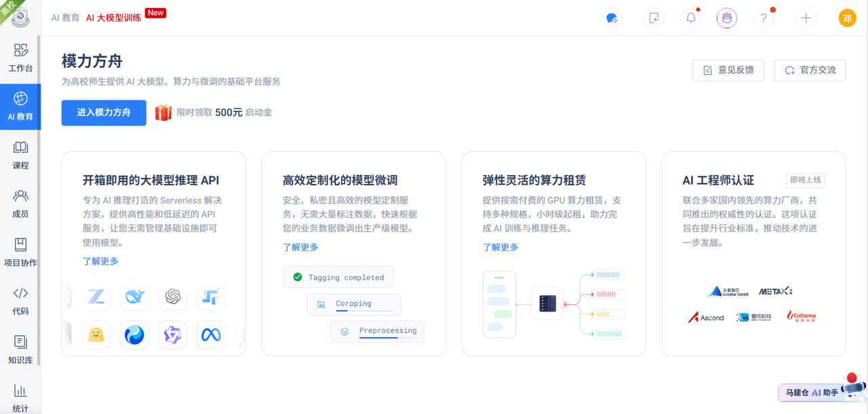The image size is (868, 414).
Task: Click the red gift box icon
Action: 163,113
